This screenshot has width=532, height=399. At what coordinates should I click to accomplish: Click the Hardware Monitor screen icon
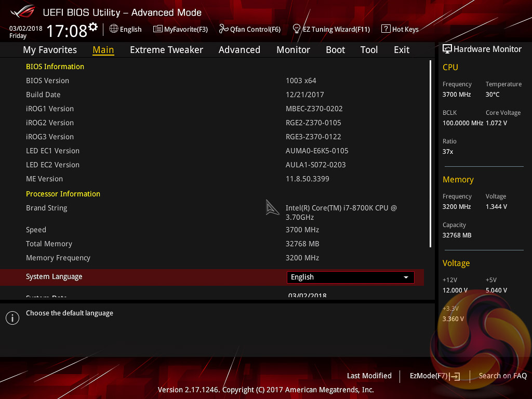pyautogui.click(x=447, y=49)
